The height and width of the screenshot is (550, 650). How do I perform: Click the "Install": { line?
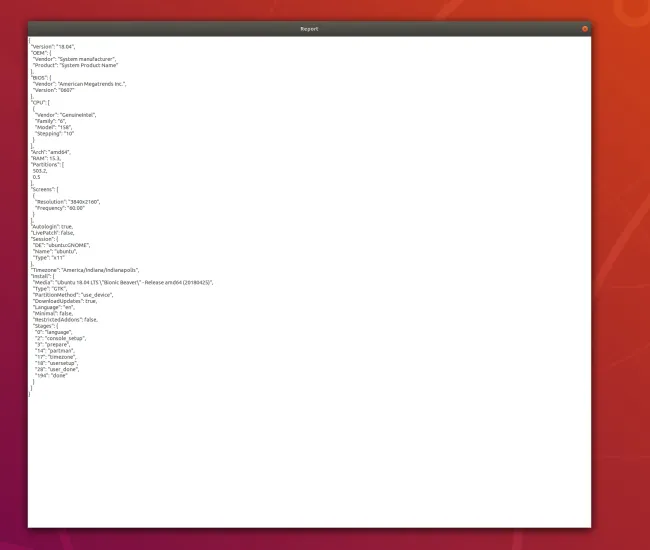43,277
